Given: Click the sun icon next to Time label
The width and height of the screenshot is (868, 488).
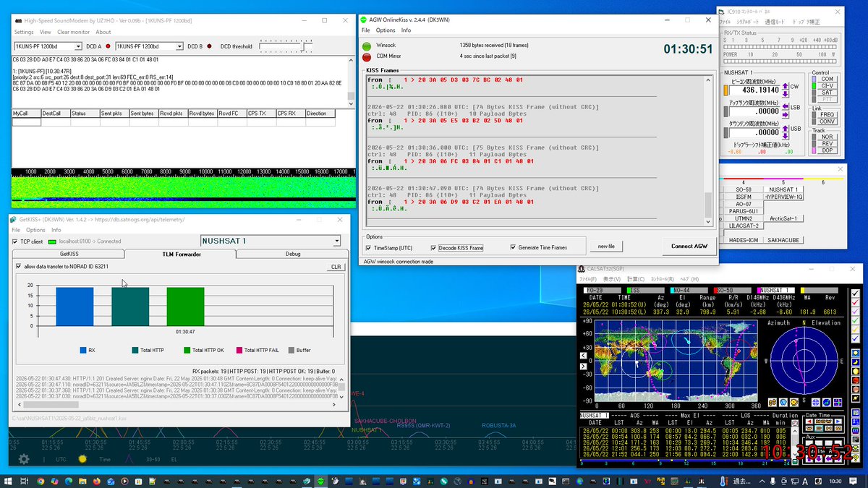Looking at the screenshot, I should (82, 458).
